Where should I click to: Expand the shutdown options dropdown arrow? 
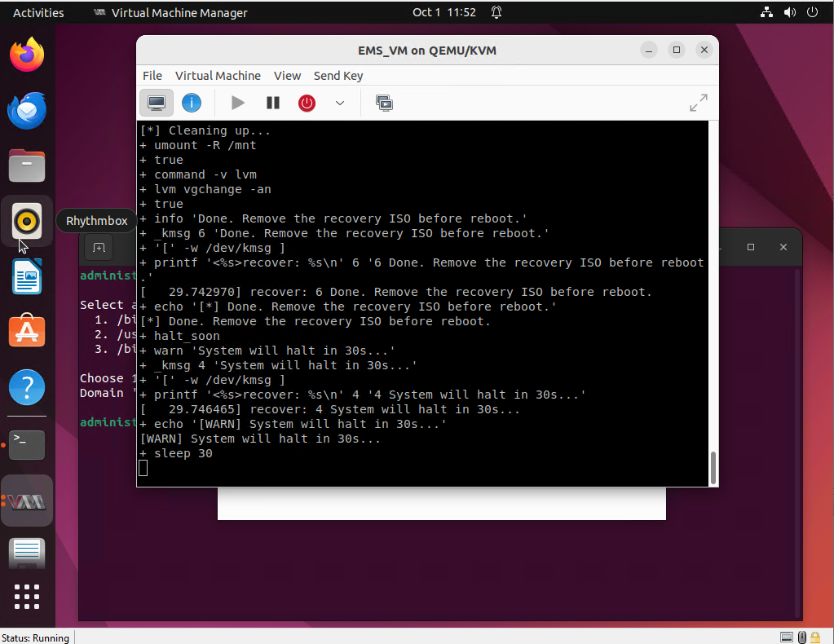340,103
